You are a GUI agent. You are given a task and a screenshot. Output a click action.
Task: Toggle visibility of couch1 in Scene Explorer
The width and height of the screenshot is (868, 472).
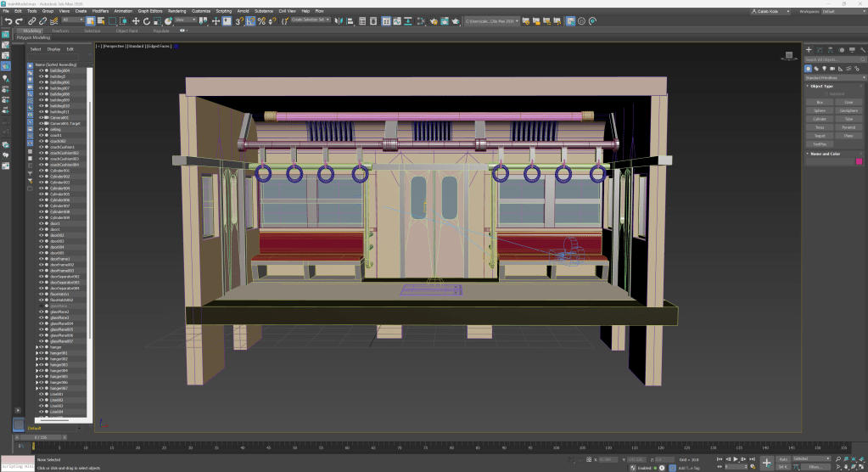coord(41,135)
